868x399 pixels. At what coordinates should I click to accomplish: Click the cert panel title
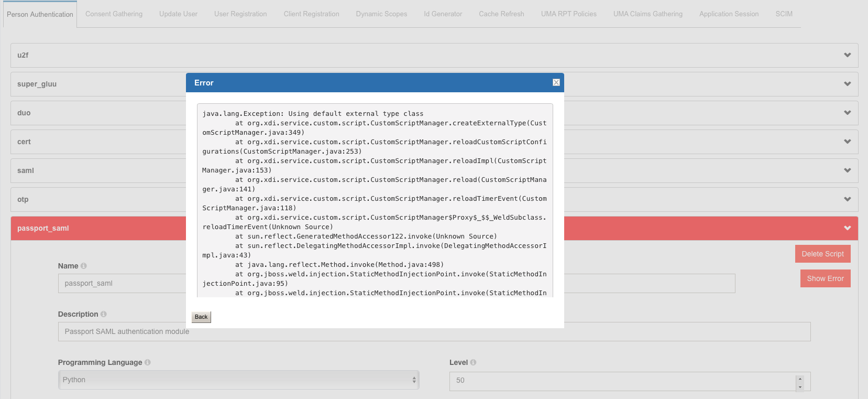tap(24, 142)
